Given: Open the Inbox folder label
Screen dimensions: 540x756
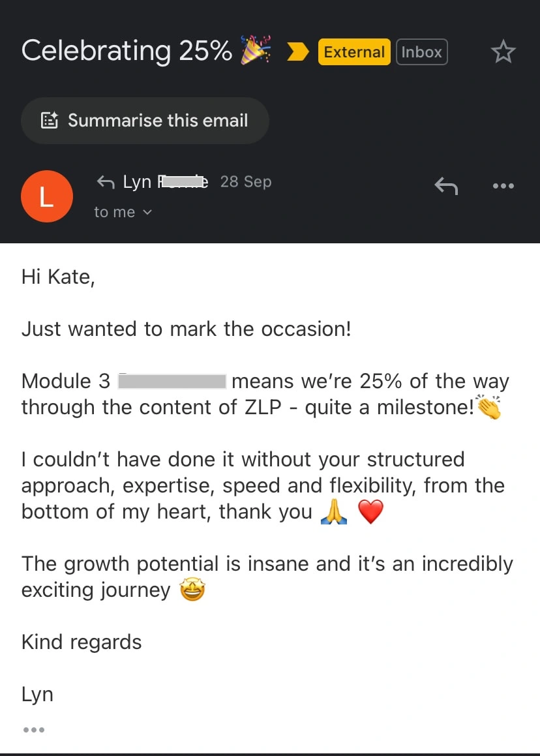Looking at the screenshot, I should (421, 52).
